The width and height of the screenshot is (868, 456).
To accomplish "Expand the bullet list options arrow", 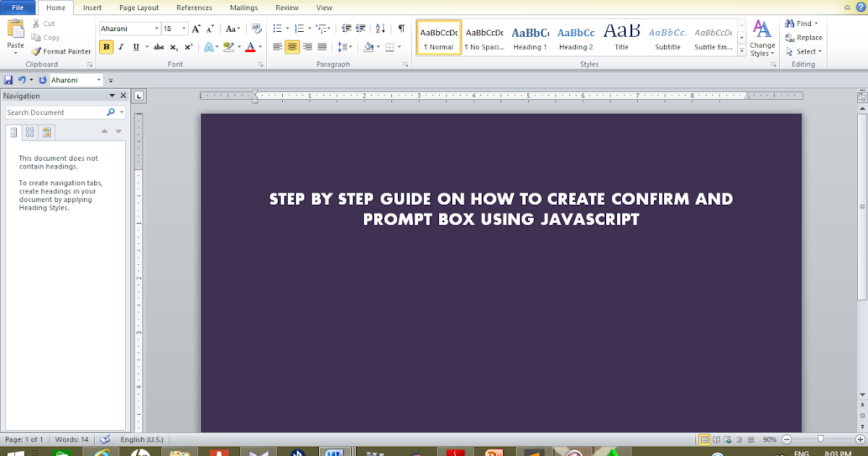I will pyautogui.click(x=286, y=28).
